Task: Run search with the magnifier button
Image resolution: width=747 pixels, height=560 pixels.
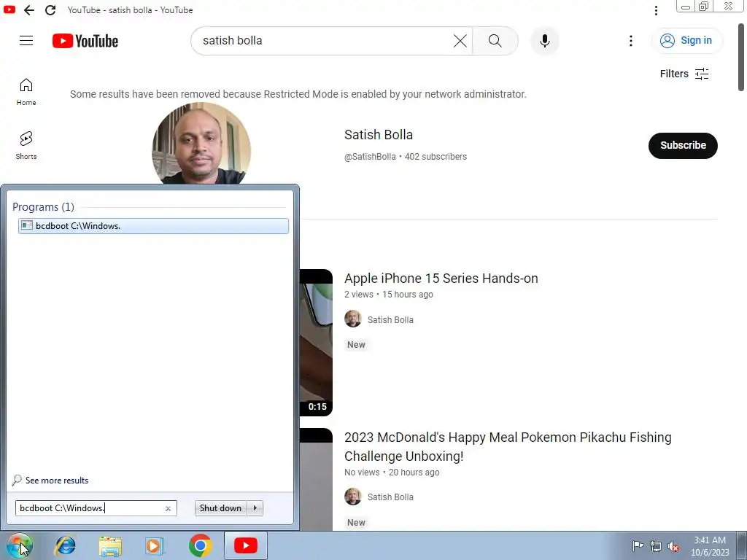Action: coord(495,41)
